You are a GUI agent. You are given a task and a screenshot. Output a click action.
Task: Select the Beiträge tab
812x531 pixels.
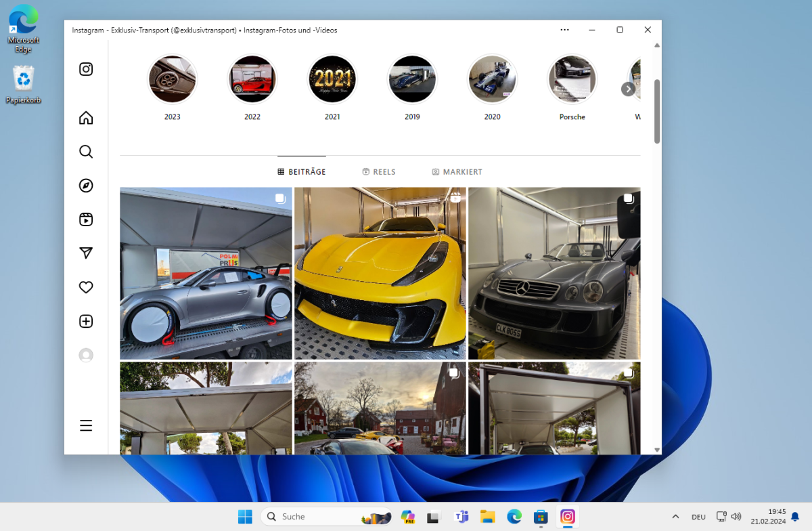click(302, 172)
